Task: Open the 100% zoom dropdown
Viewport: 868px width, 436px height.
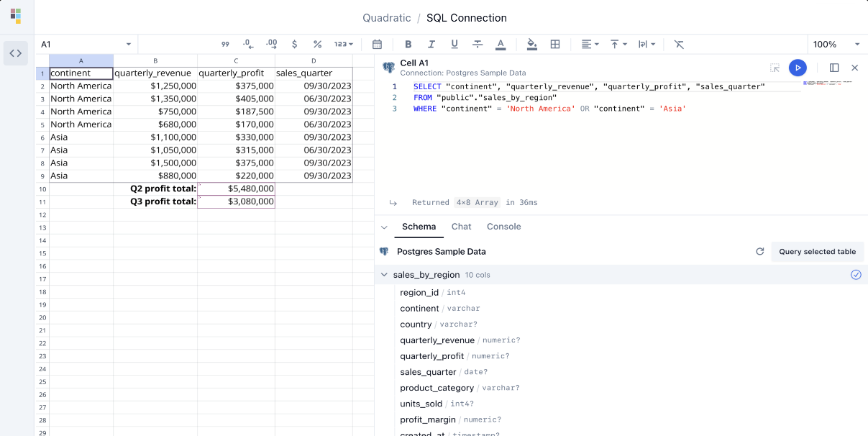Action: coord(836,44)
